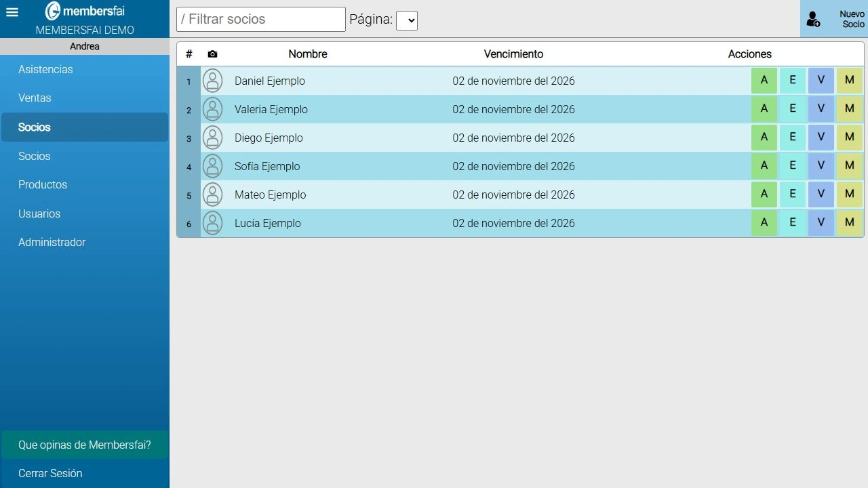Select the name Daniel Ejemplo

[x=270, y=81]
